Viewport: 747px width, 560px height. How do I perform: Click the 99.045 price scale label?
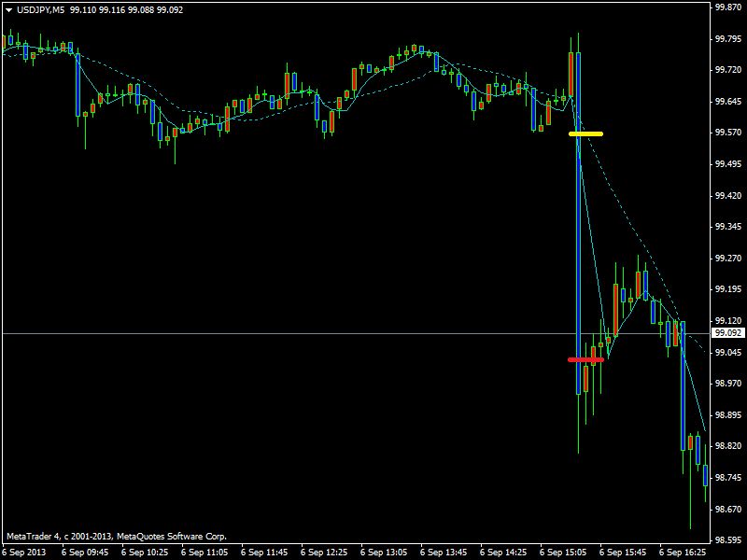pos(728,353)
